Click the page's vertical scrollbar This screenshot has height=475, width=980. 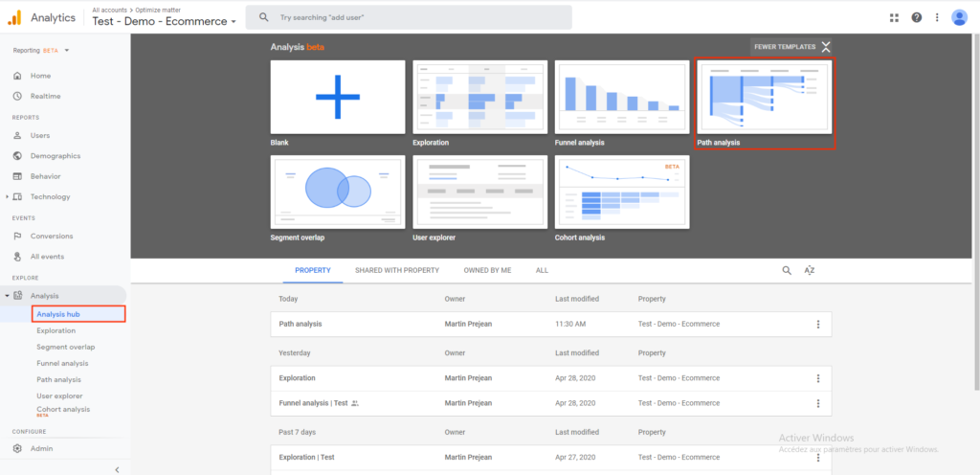pyautogui.click(x=975, y=213)
